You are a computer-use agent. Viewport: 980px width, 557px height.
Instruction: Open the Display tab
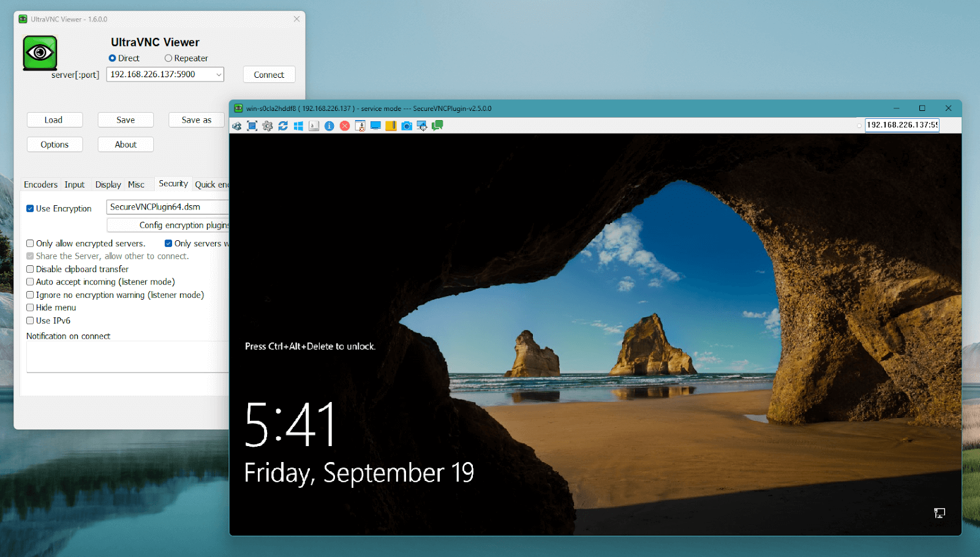[108, 184]
